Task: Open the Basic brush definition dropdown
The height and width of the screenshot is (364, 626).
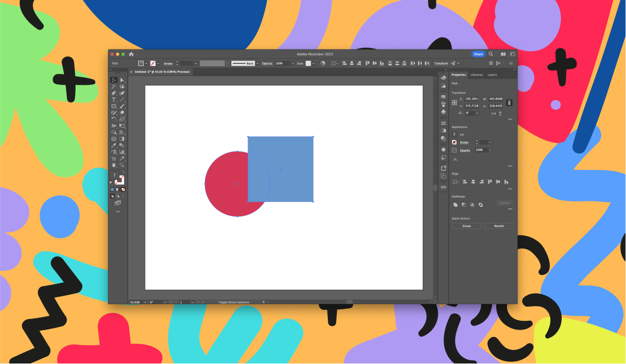Action: pyautogui.click(x=257, y=63)
